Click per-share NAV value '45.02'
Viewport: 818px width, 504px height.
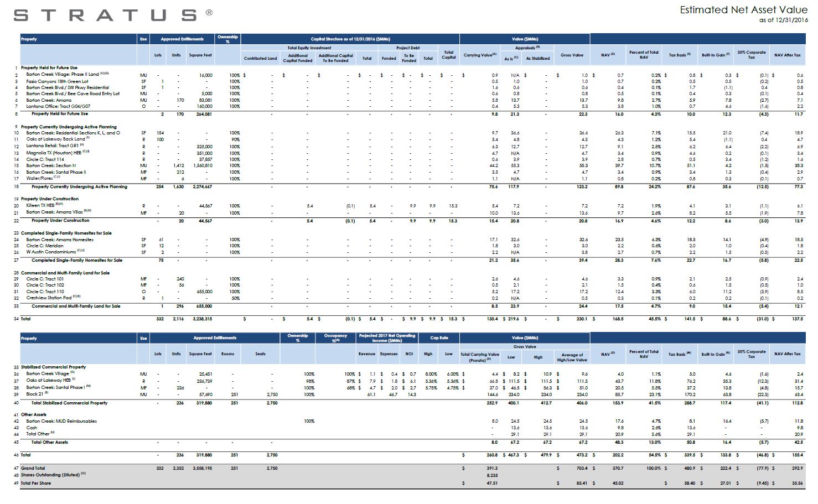pyautogui.click(x=618, y=483)
